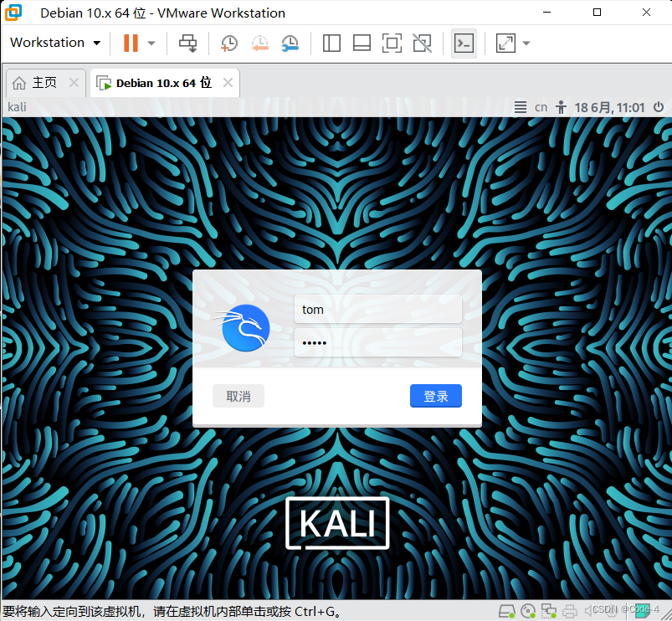Click the teal message log icon
The image size is (672, 621).
coord(642,611)
